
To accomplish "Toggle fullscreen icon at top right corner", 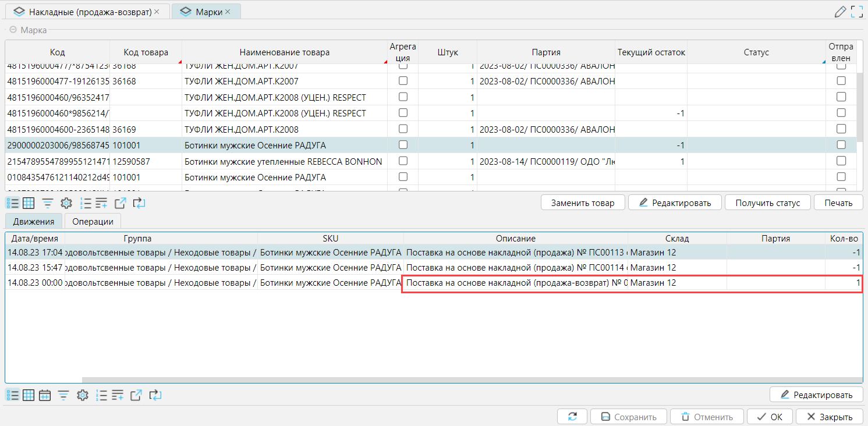I will [x=856, y=11].
